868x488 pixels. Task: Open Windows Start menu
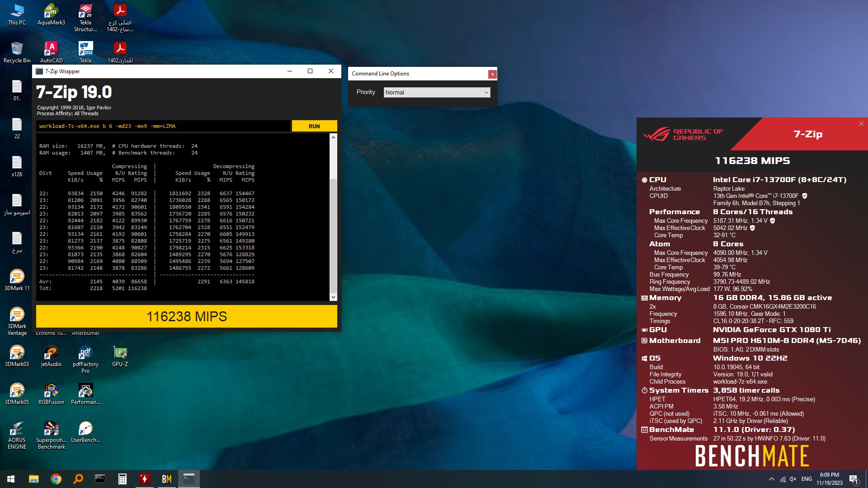(11, 479)
